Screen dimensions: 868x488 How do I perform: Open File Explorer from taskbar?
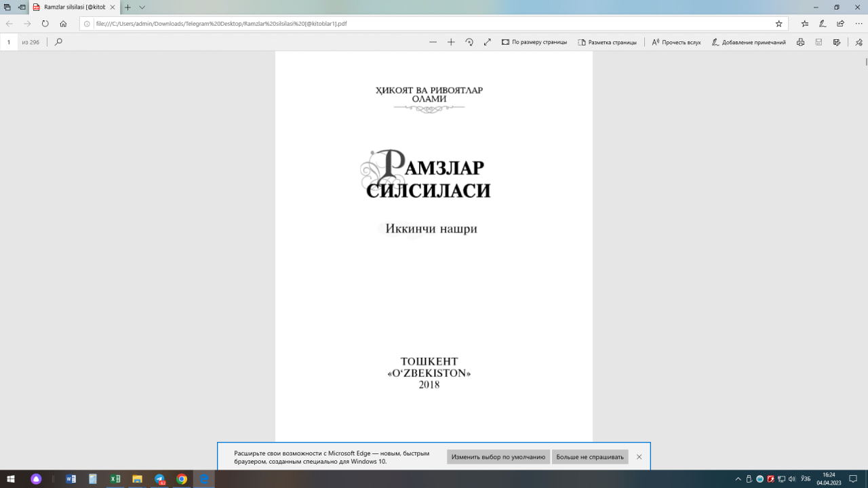click(x=137, y=479)
